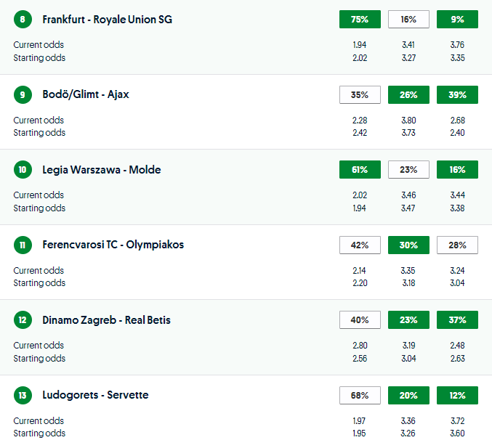Image resolution: width=492 pixels, height=448 pixels.
Task: Select the 23% draw for Legia Warszawa match
Action: [408, 170]
